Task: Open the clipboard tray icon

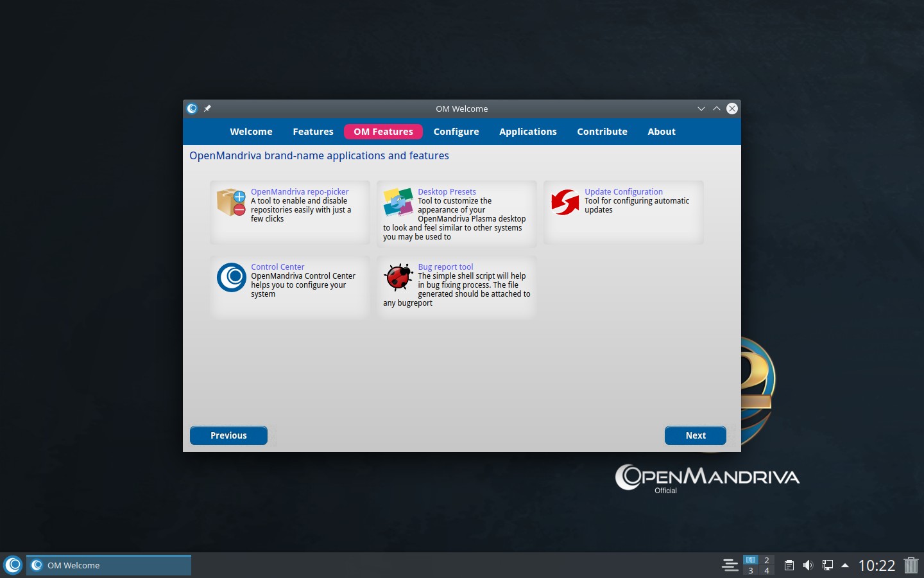Action: click(789, 565)
